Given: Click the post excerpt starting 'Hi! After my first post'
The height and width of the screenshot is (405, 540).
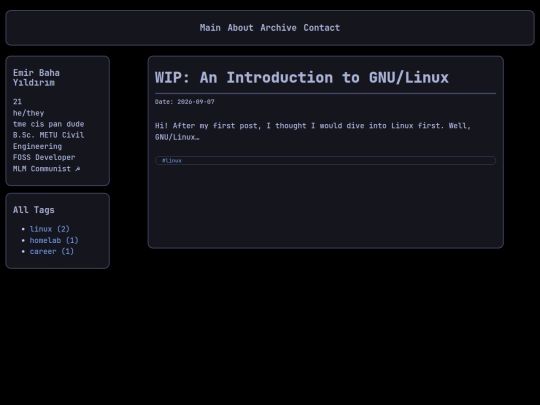Looking at the screenshot, I should [x=313, y=131].
